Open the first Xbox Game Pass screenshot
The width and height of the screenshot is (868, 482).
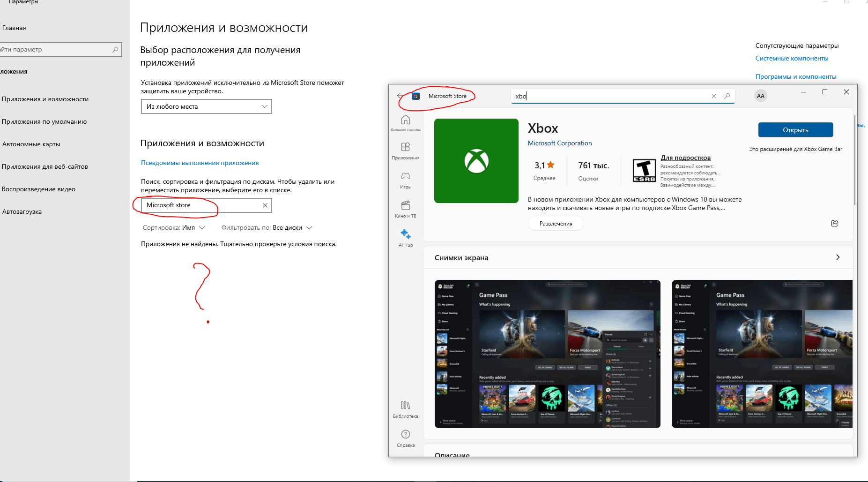[x=547, y=354]
